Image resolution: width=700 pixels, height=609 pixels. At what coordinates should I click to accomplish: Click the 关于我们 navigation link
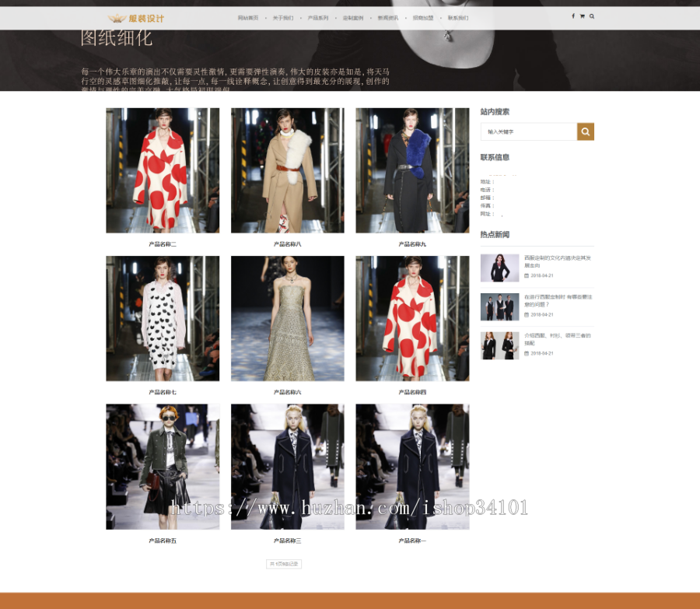(283, 16)
